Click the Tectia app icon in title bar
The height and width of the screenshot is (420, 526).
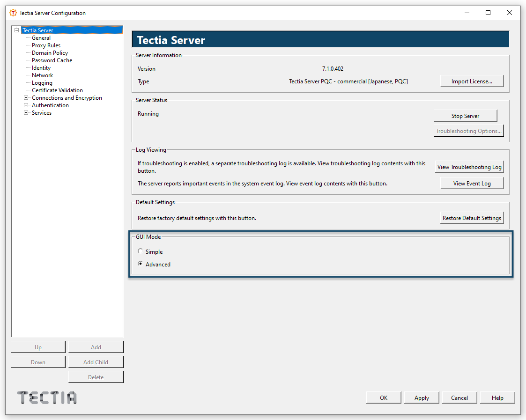tap(13, 13)
